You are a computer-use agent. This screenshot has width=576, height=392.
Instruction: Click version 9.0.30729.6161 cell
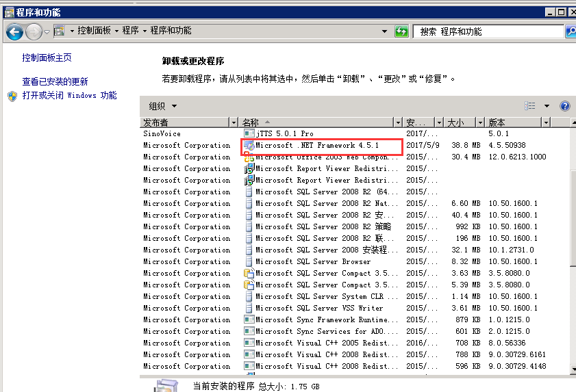(517, 354)
